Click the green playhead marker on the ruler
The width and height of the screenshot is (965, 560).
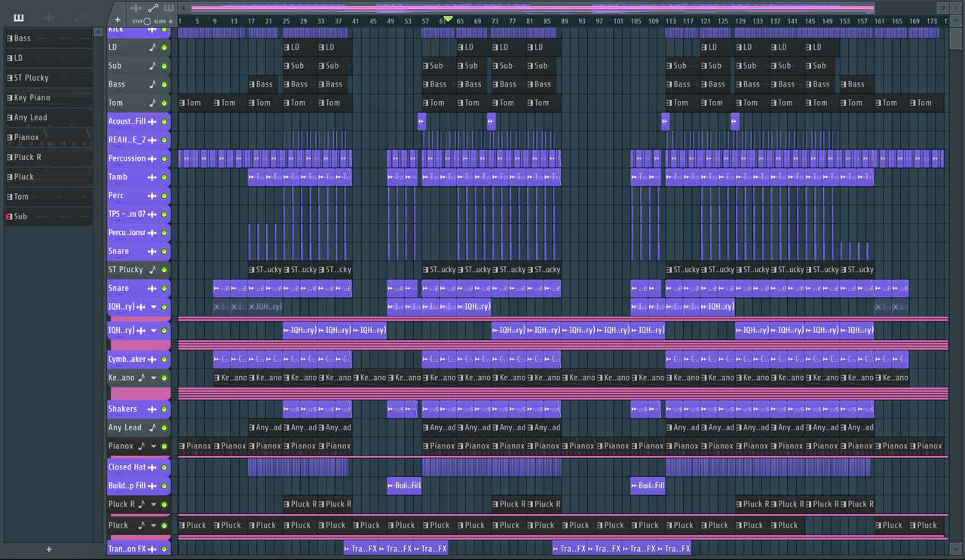(x=446, y=17)
